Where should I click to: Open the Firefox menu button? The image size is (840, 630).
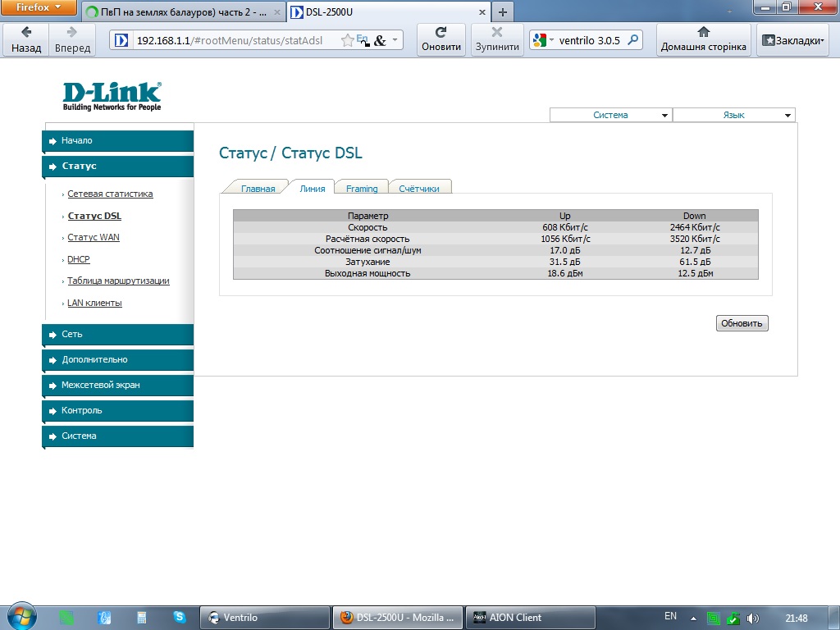pos(39,7)
